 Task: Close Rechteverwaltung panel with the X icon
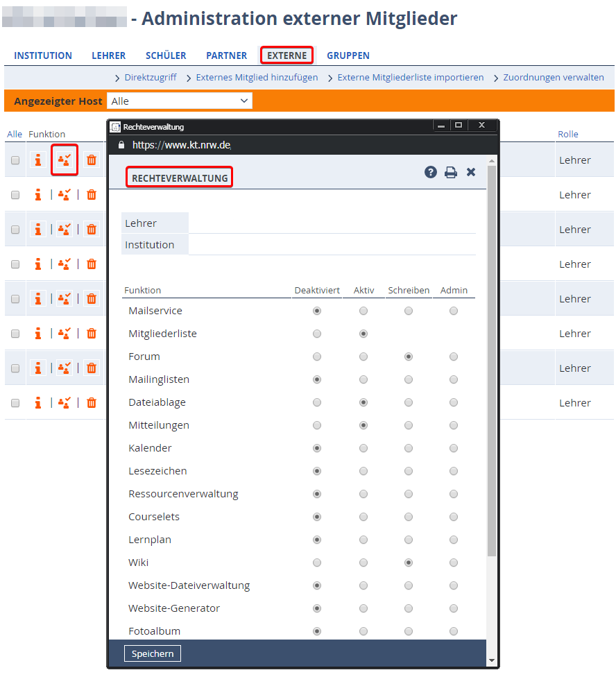(471, 172)
